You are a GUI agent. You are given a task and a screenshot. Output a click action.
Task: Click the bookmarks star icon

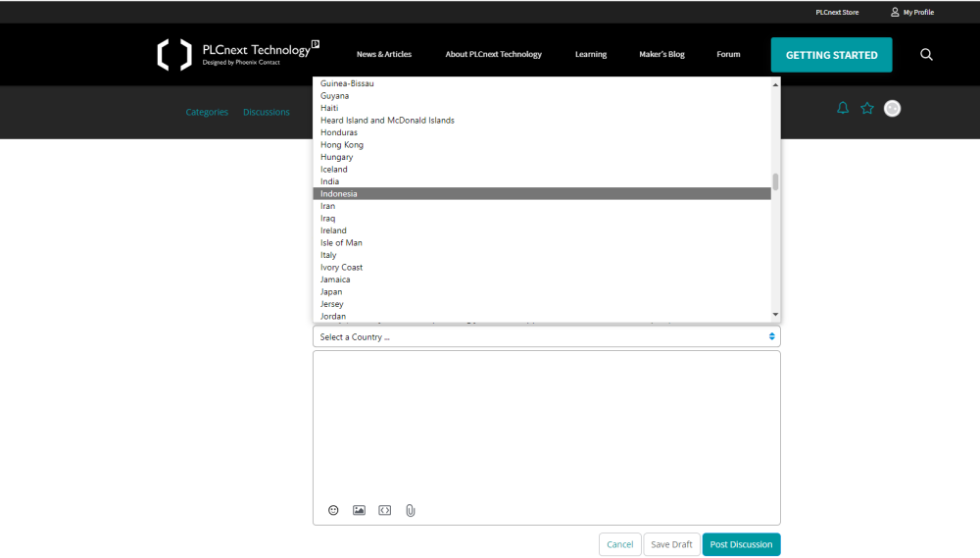[x=867, y=109]
